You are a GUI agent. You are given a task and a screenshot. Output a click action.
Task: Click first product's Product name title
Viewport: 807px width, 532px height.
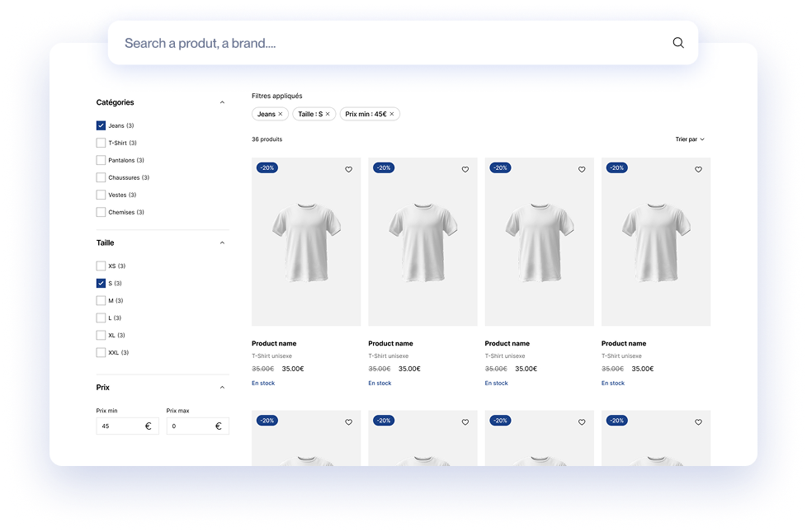click(x=274, y=344)
